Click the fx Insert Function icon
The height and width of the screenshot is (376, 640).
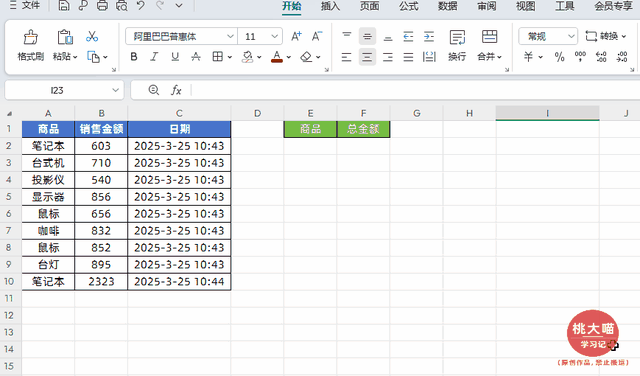point(176,90)
